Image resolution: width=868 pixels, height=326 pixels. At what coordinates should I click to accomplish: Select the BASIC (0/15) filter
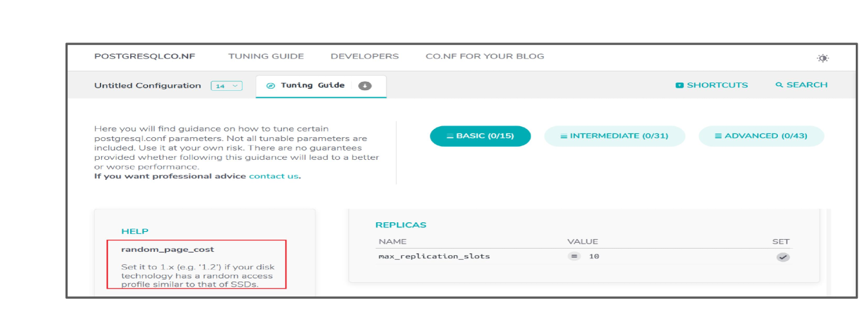(480, 136)
